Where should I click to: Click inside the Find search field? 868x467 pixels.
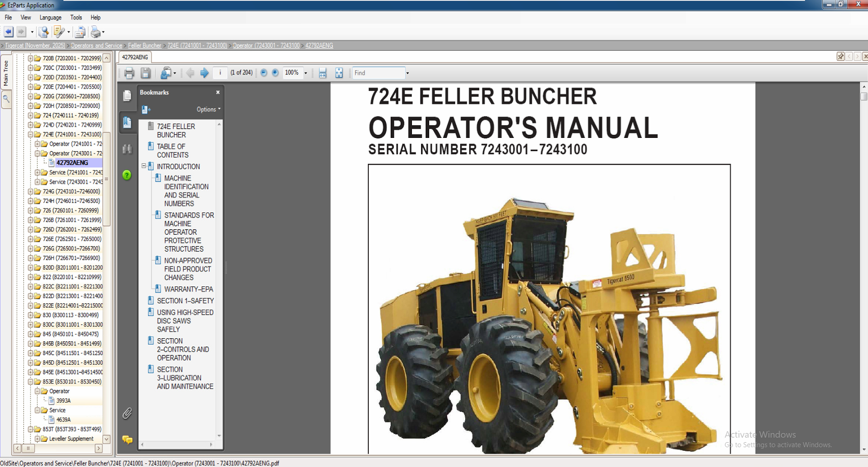(x=378, y=73)
